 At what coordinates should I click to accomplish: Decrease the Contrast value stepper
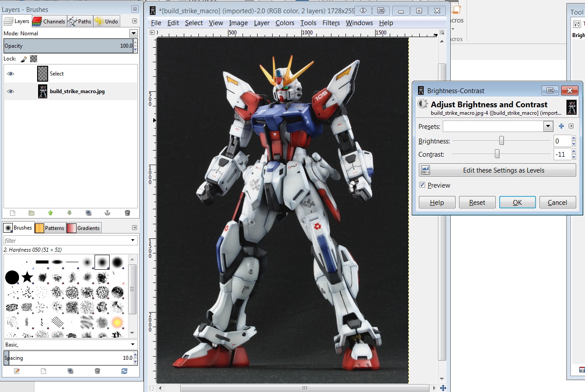pos(574,157)
